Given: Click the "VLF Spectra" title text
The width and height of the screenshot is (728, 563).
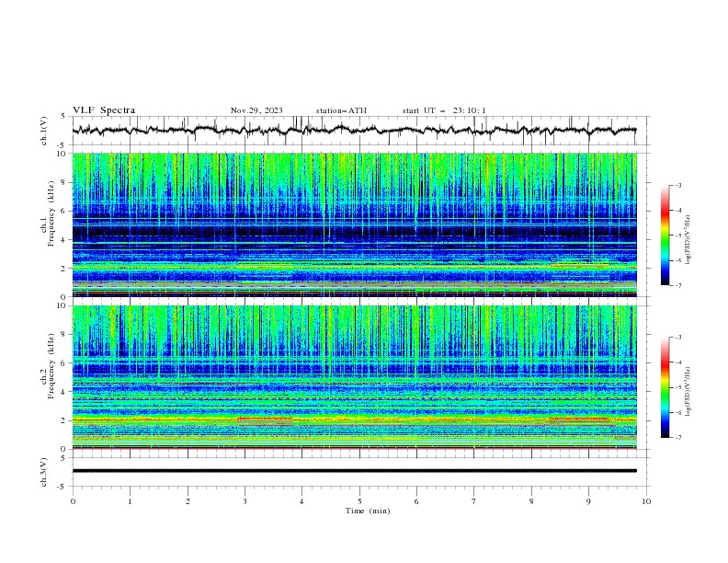Looking at the screenshot, I should (x=104, y=110).
